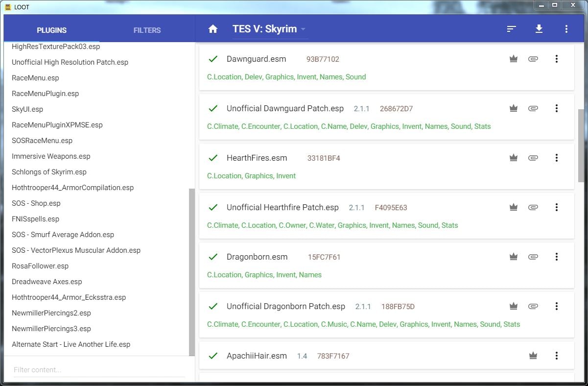The image size is (588, 386).
Task: Click the main plugin cards scrollbar
Action: (581, 145)
